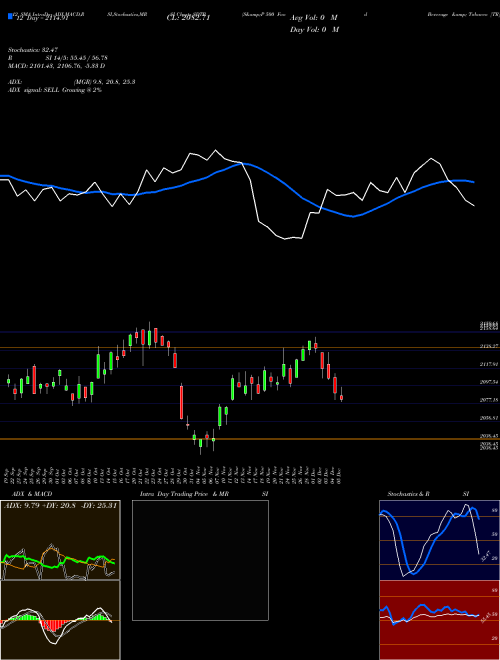Image resolution: width=500 pixels, height=660 pixels.
Task: Click the ADX & MACD panel title
Action: pos(32,494)
